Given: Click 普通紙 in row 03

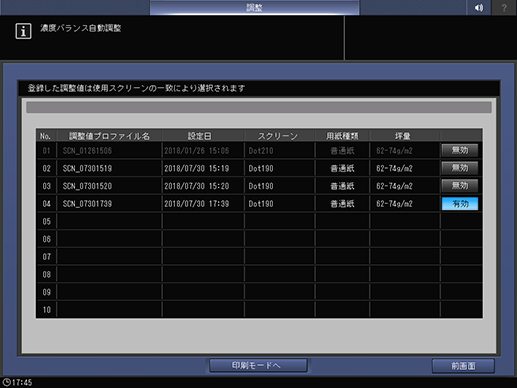Looking at the screenshot, I should pos(342,186).
